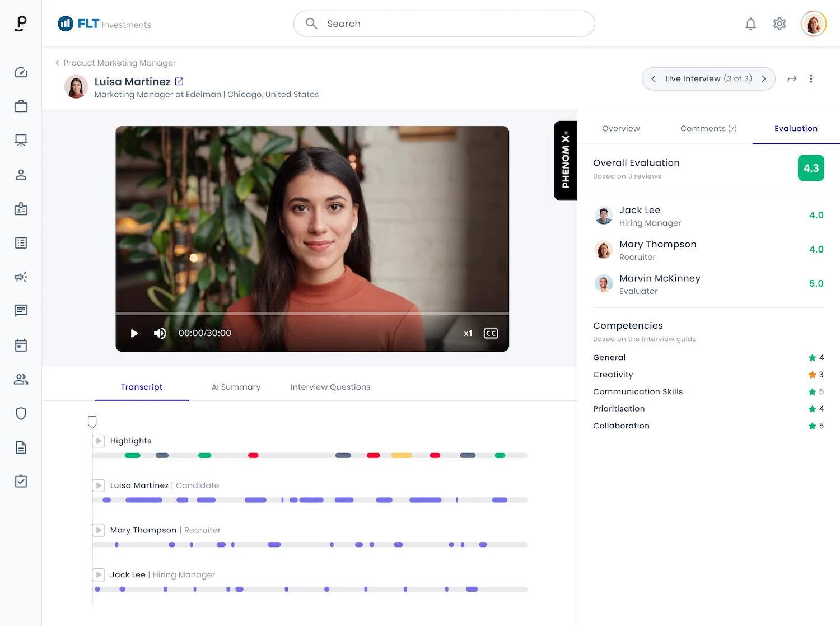Click the General competency row
The image size is (840, 626).
coord(708,357)
